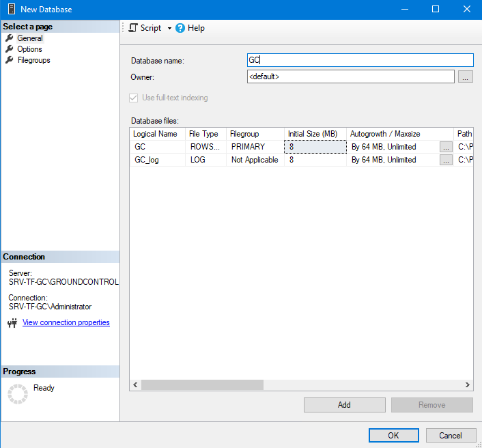Open the Help icon in toolbar
Image resolution: width=482 pixels, height=448 pixels.
coord(180,28)
